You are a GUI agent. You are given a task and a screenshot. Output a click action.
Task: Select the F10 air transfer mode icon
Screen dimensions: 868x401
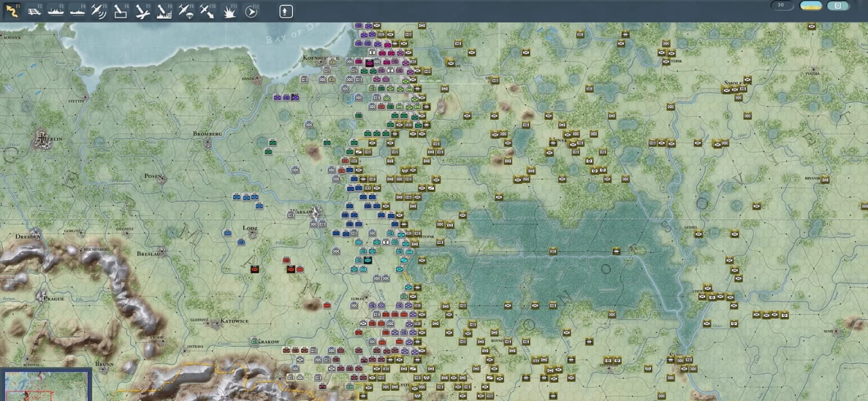[x=208, y=11]
